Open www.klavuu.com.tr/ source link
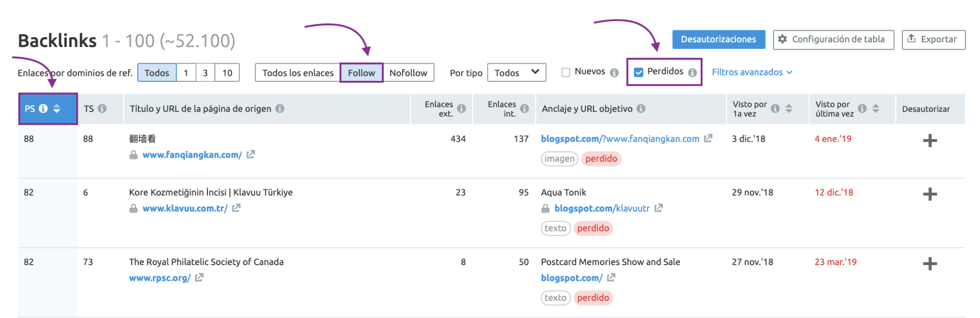The image size is (980, 318). (x=185, y=208)
